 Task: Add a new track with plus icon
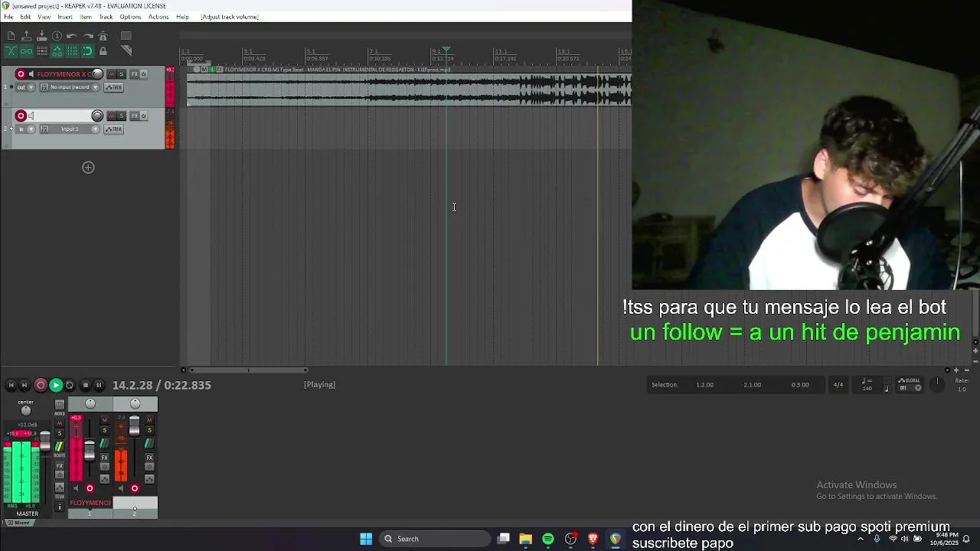point(88,168)
